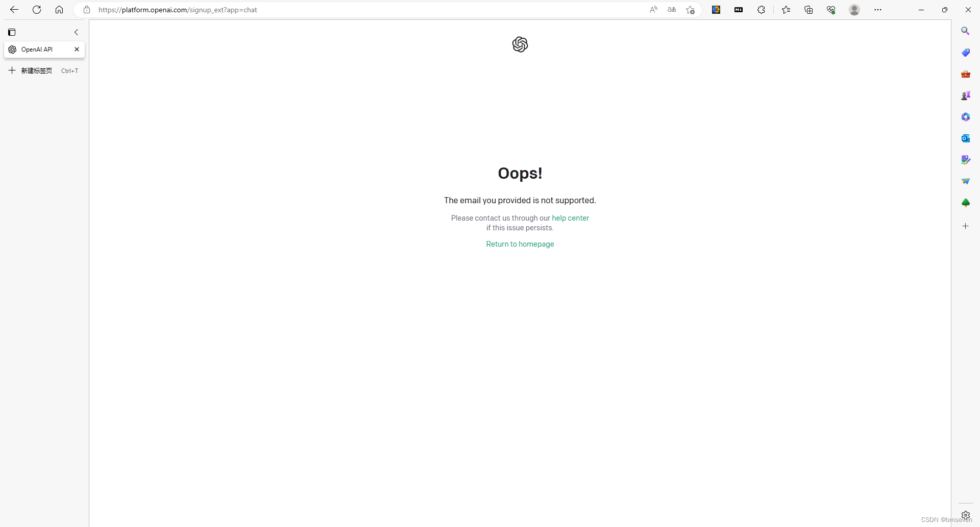The width and height of the screenshot is (980, 527).
Task: View site security info lock icon
Action: click(x=87, y=10)
